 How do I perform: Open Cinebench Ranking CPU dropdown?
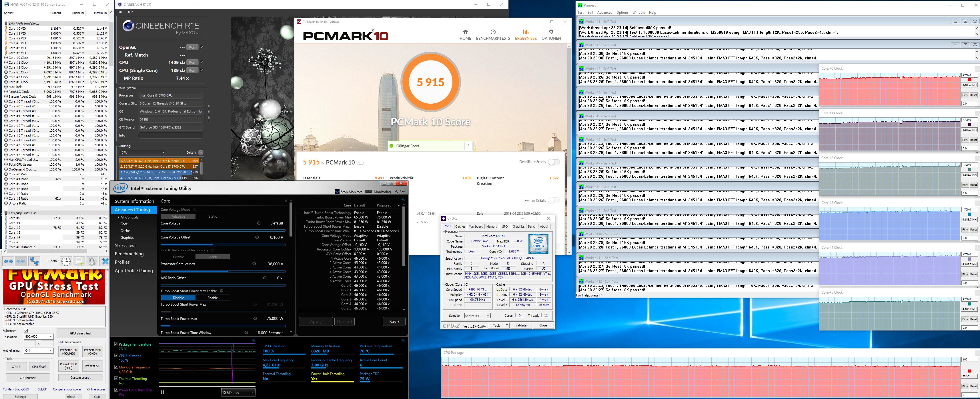tap(143, 153)
